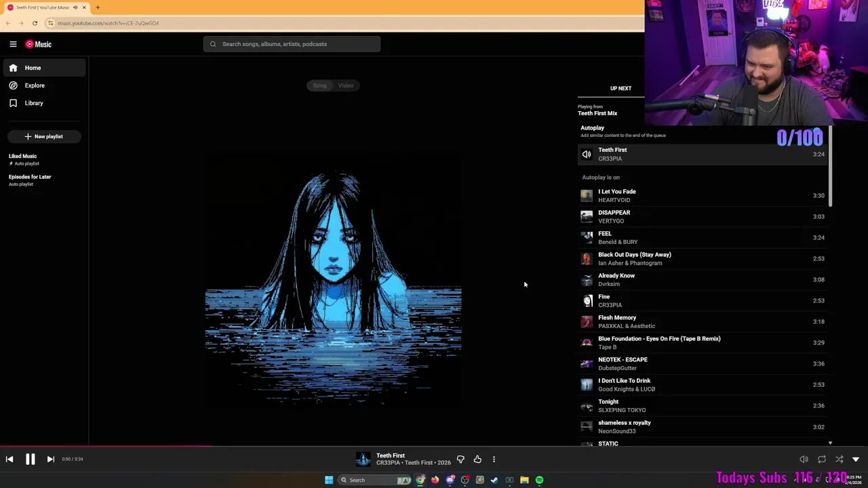The image size is (868, 488).
Task: Click the album art of blue girl
Action: pyautogui.click(x=333, y=283)
